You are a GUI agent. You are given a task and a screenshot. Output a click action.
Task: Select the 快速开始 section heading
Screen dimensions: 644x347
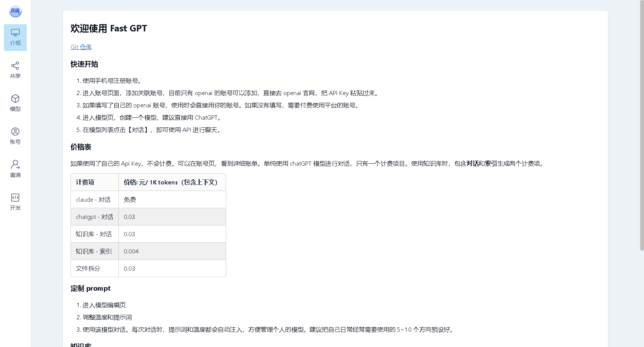84,64
